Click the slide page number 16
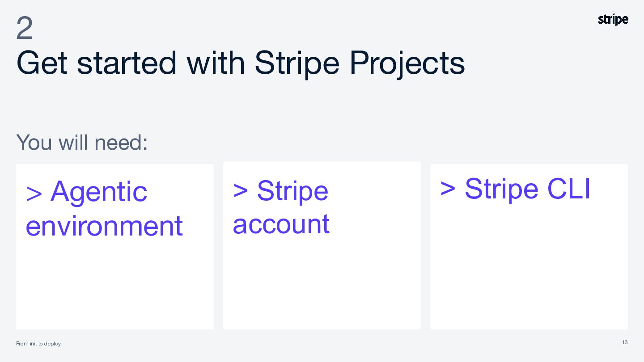Screen dimensions: 644x362 click(x=625, y=342)
